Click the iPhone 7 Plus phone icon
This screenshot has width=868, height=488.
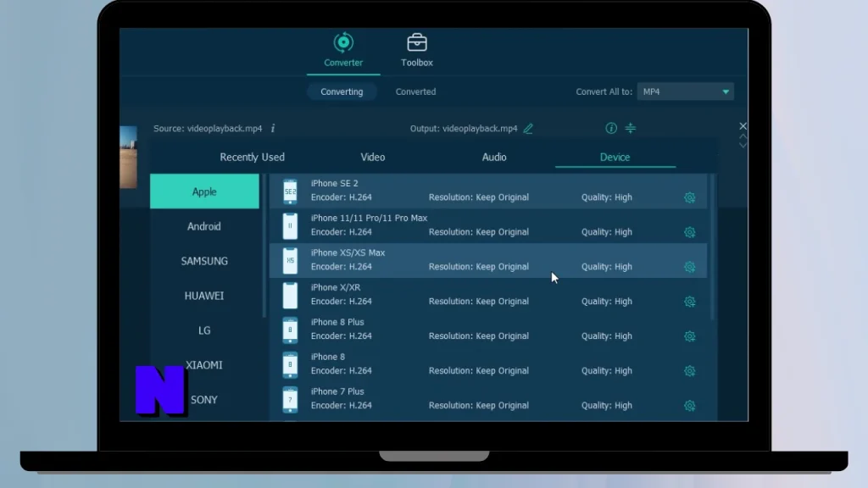pyautogui.click(x=290, y=400)
